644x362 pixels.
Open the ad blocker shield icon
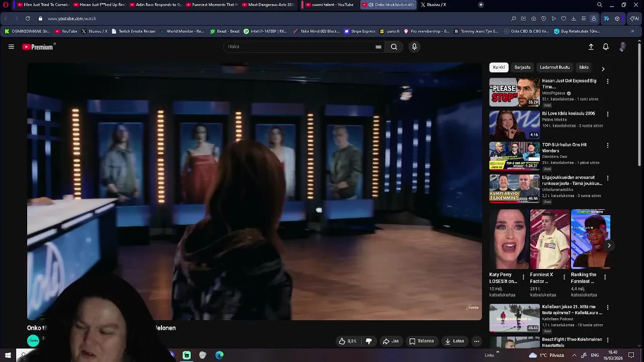click(x=544, y=19)
